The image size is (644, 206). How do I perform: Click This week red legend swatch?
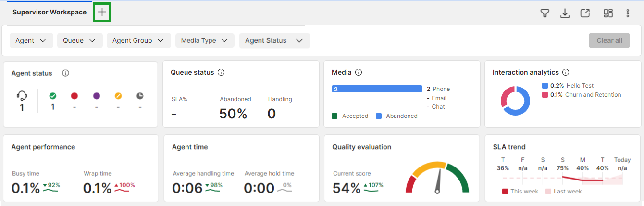coord(505,192)
